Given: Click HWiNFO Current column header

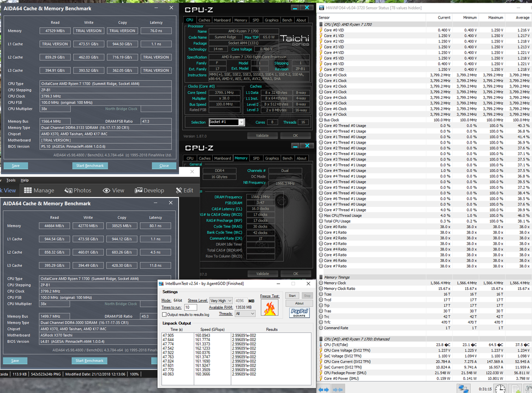Looking at the screenshot, I should pyautogui.click(x=444, y=17).
